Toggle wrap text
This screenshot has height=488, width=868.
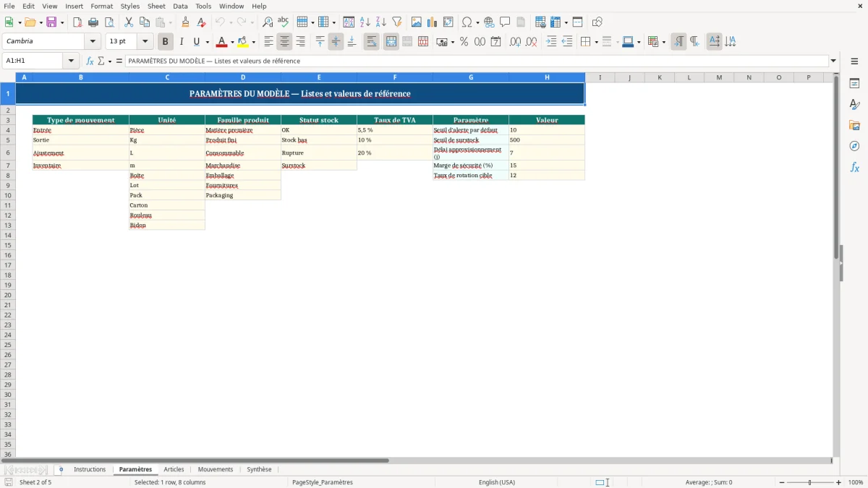pyautogui.click(x=371, y=42)
